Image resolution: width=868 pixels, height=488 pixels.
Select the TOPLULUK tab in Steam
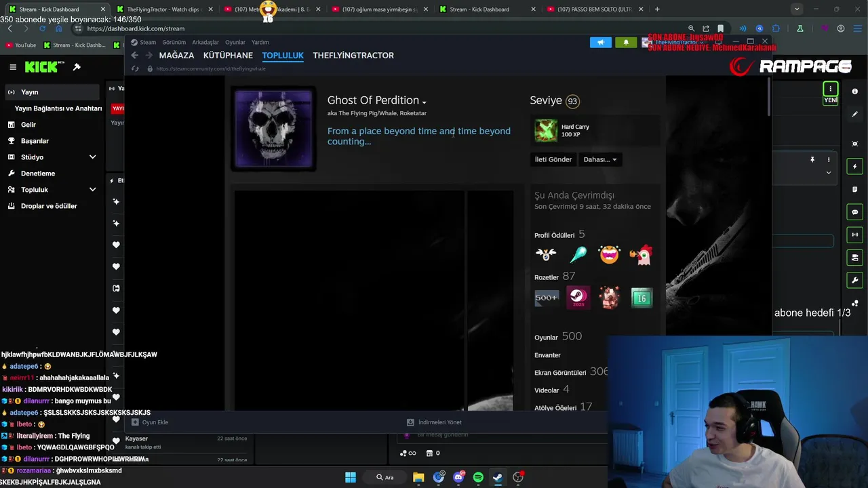pos(283,56)
